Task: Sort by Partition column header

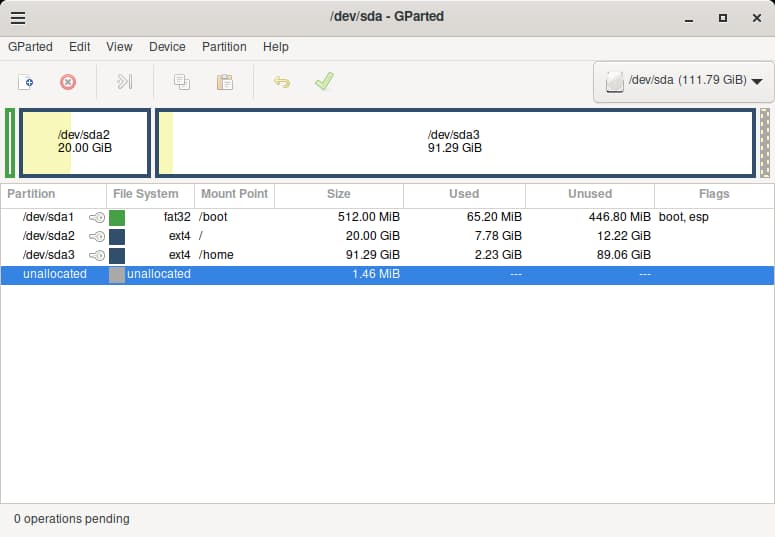Action: point(53,194)
